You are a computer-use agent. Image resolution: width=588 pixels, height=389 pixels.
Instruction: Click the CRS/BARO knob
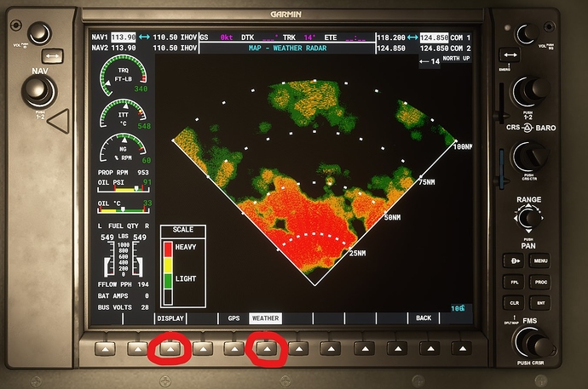529,157
